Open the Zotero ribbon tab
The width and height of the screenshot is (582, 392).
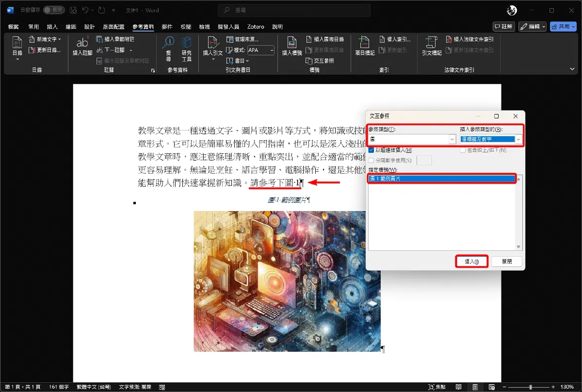256,27
